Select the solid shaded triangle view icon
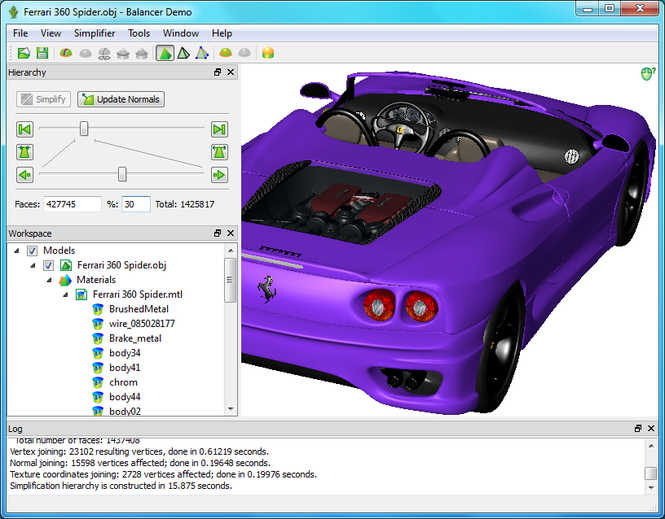Image resolution: width=665 pixels, height=519 pixels. 165,53
